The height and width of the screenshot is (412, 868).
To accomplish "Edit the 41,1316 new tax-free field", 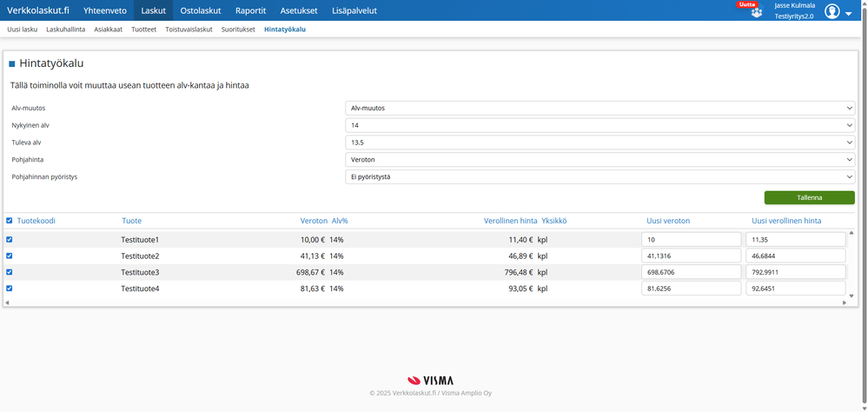I will (692, 256).
